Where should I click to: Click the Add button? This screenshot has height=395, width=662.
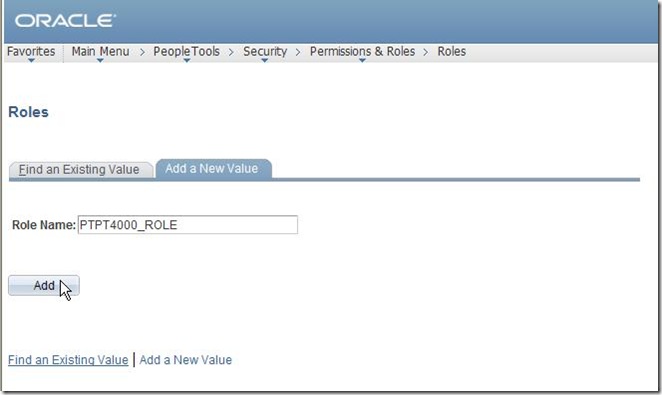(x=43, y=286)
